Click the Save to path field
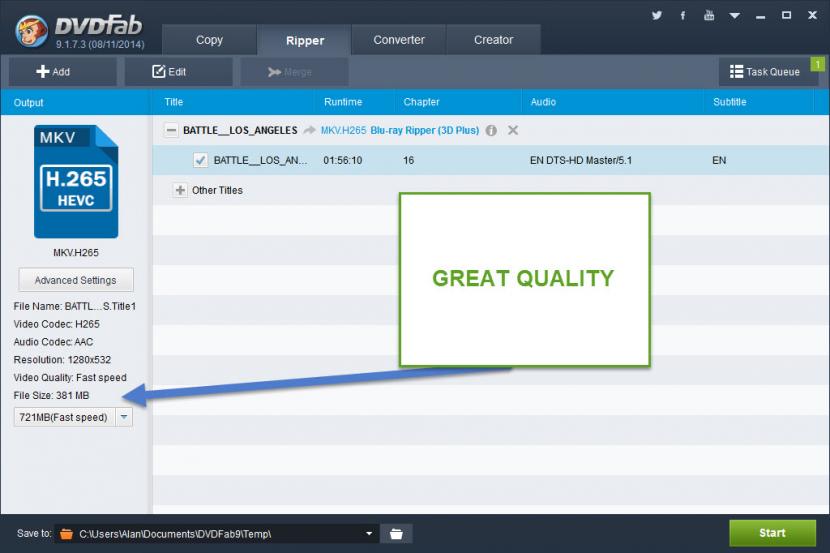 coord(218,533)
